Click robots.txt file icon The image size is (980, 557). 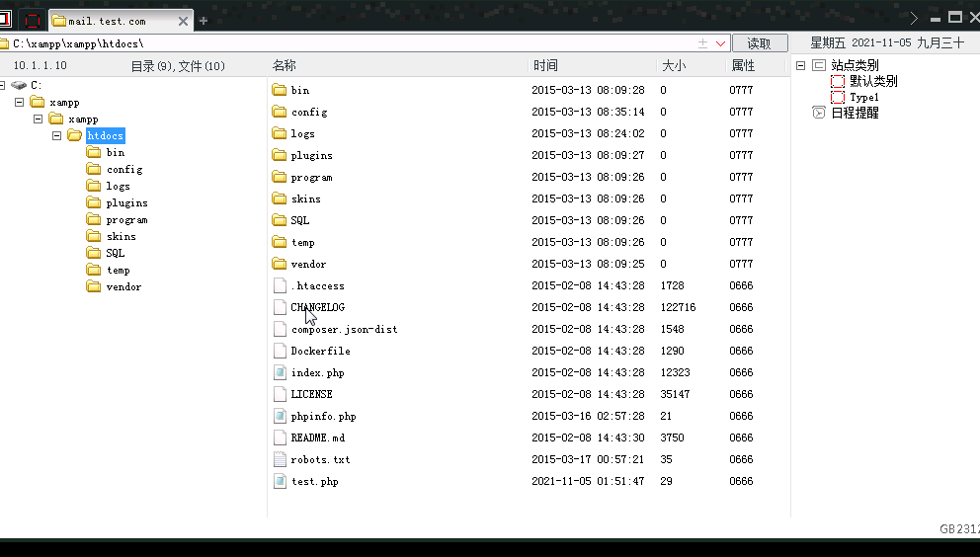coord(280,459)
